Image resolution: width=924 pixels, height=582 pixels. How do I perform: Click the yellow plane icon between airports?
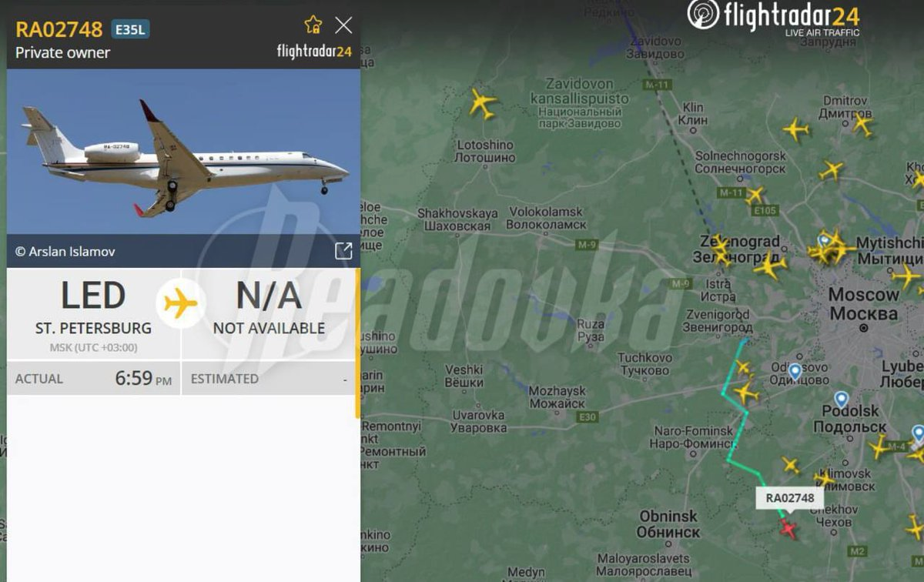click(181, 303)
